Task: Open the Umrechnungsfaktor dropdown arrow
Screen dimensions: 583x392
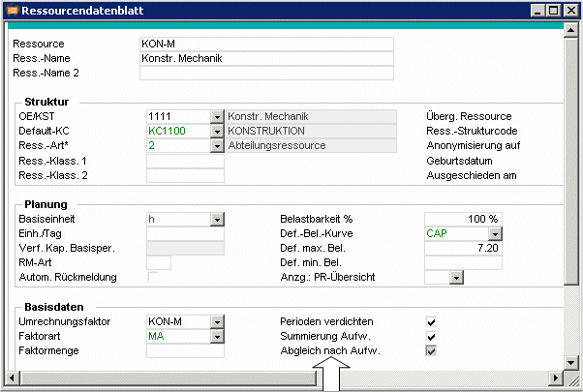Action: pos(217,321)
